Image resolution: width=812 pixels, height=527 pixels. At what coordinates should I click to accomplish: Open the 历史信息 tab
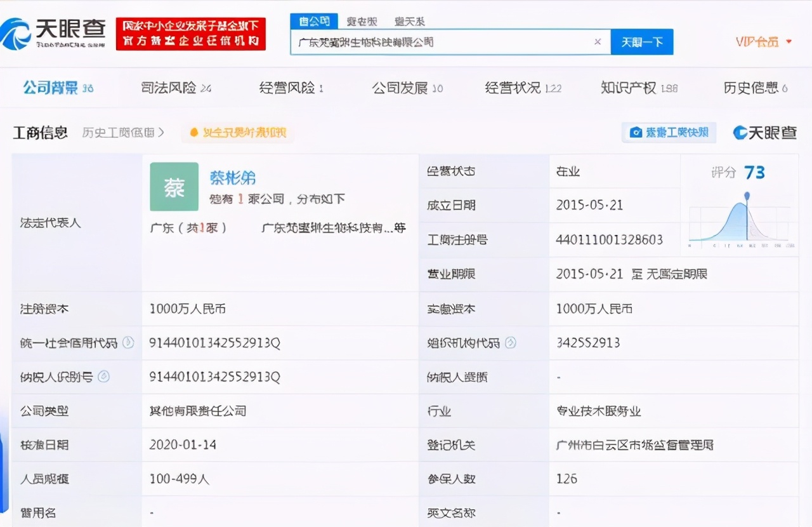coord(756,88)
